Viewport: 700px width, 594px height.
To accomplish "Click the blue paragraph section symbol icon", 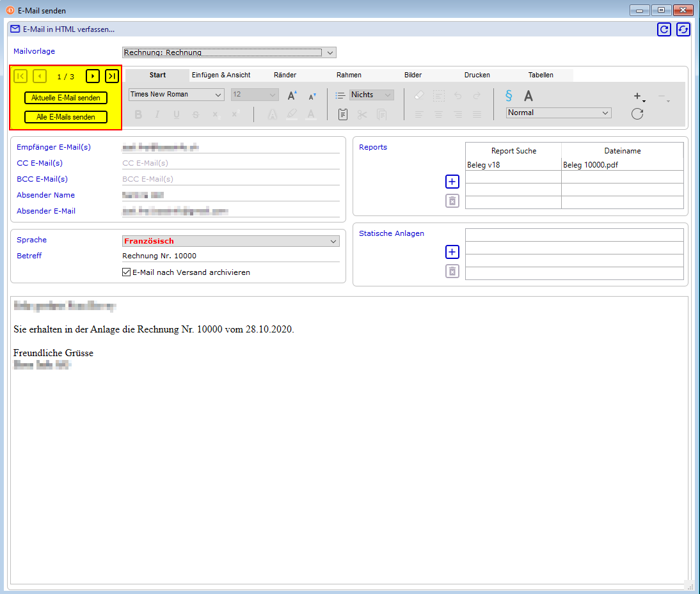I will 509,95.
